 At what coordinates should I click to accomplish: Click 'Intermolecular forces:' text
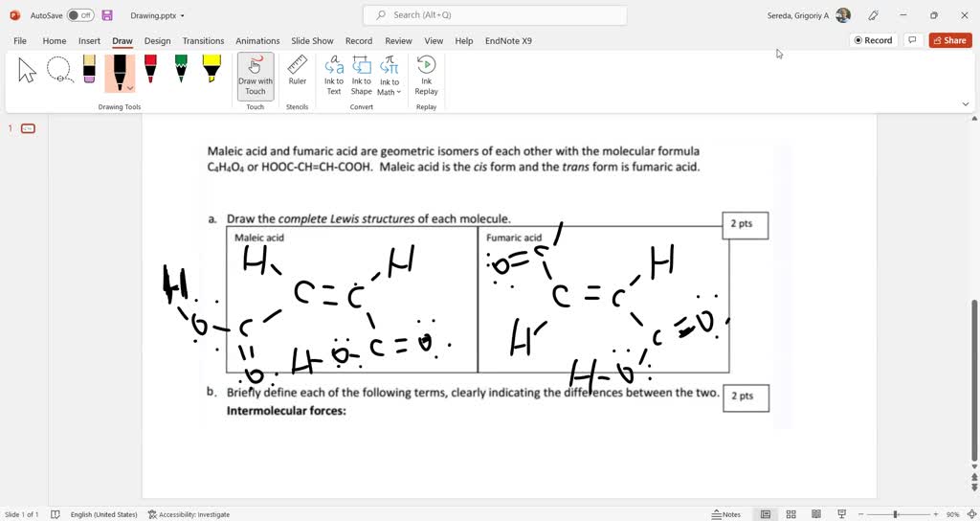click(x=286, y=411)
